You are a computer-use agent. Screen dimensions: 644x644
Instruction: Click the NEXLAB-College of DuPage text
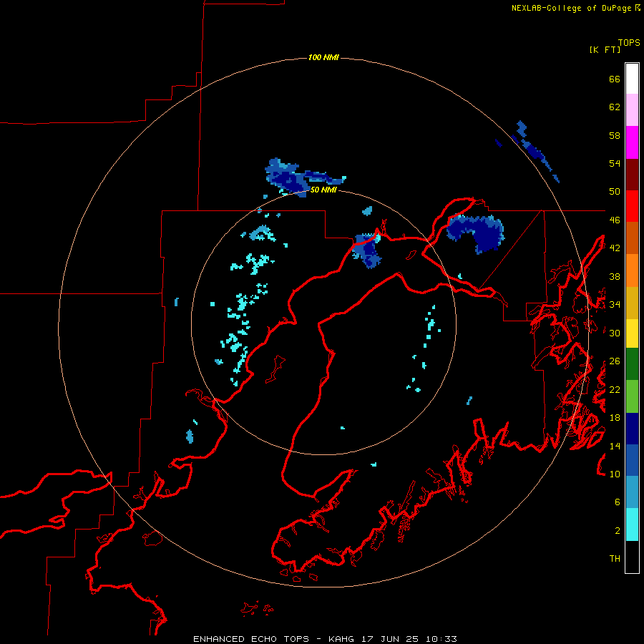tap(571, 8)
